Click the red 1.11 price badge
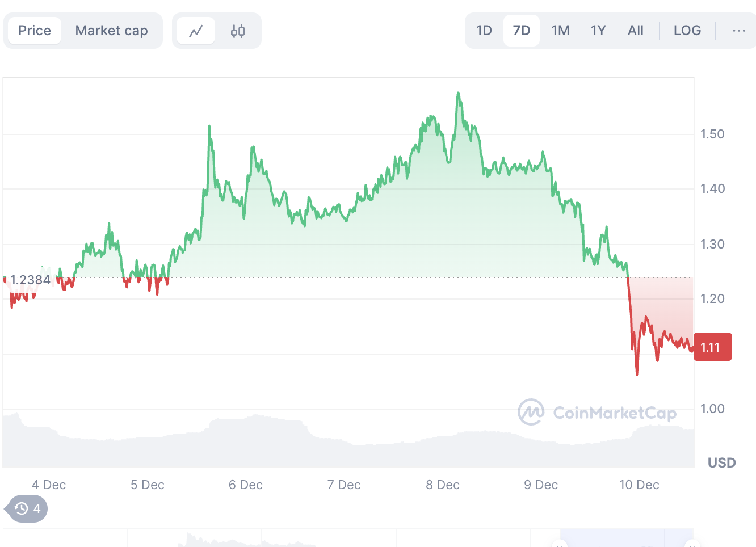The image size is (756, 547). click(713, 347)
